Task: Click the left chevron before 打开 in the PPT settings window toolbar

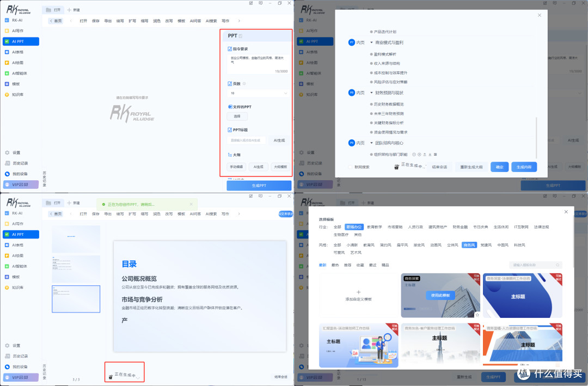Action: click(71, 21)
